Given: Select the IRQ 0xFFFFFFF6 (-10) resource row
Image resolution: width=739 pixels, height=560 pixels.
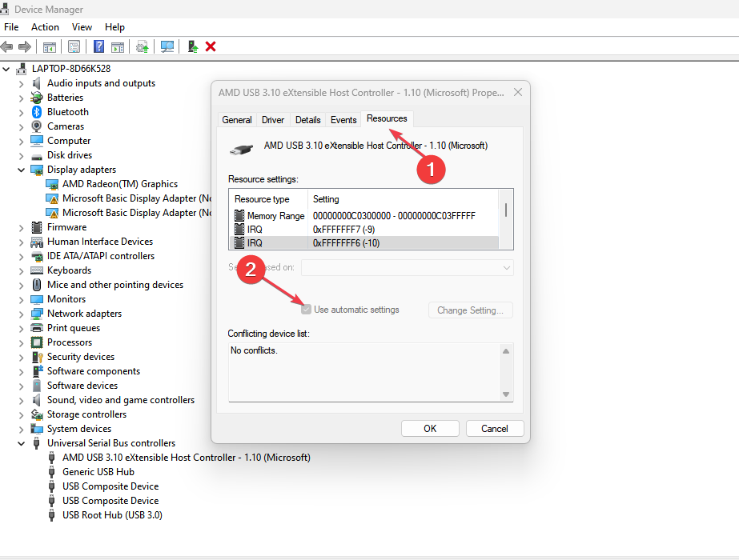Looking at the screenshot, I should click(x=363, y=243).
